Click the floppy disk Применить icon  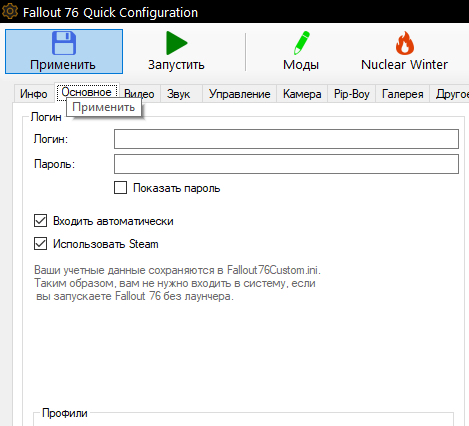coord(64,43)
